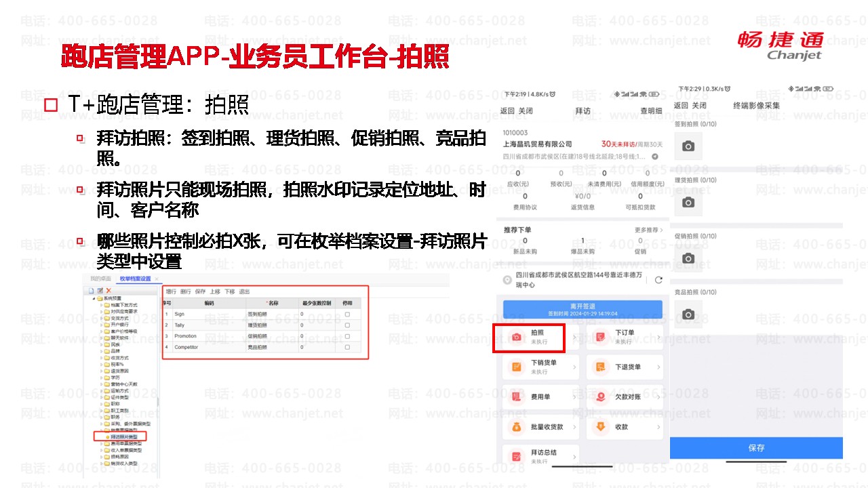Image resolution: width=868 pixels, height=488 pixels.
Task: Tap 返回 on the 拜访 screen
Action: tap(507, 110)
